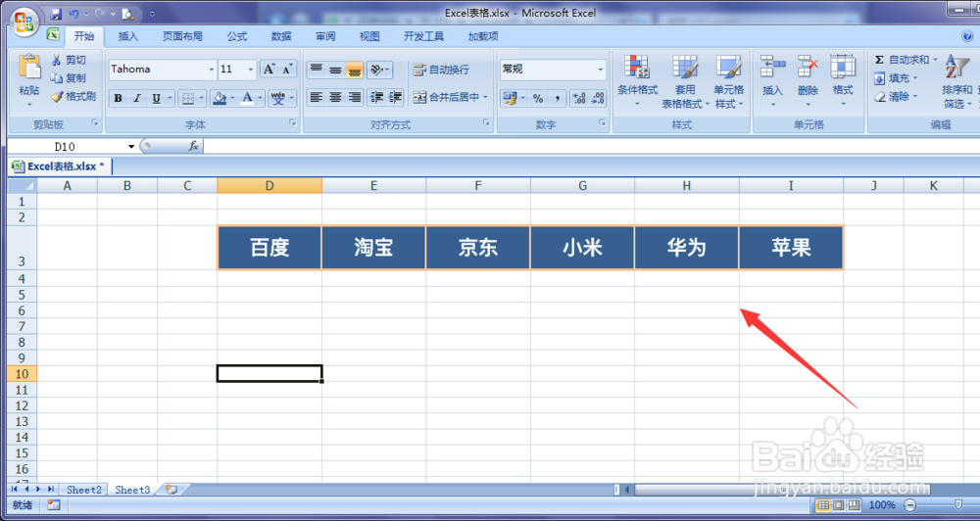Copy selection with 复制
Image resolution: width=980 pixels, height=521 pixels.
coord(69,78)
